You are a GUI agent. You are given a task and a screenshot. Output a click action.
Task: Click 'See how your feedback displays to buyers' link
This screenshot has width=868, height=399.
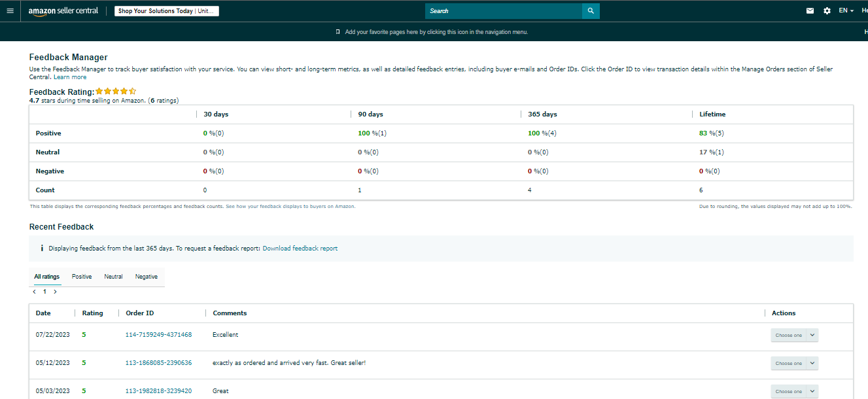click(x=290, y=206)
